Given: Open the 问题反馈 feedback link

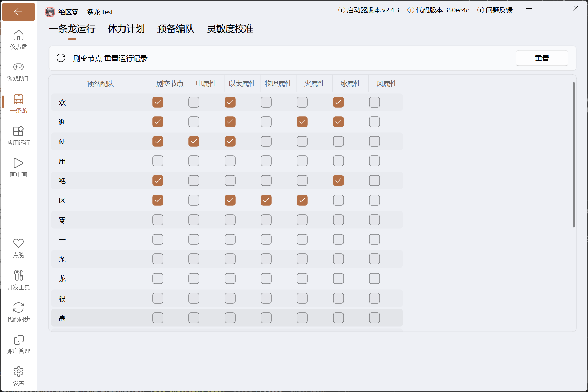Looking at the screenshot, I should 495,10.
